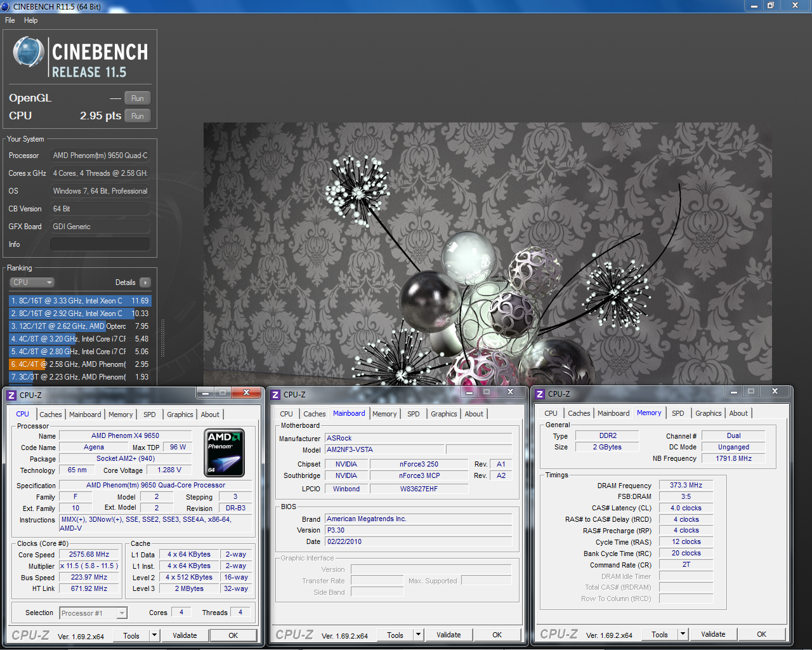This screenshot has height=650, width=812.
Task: Open About tab in left CPU-Z window
Action: click(x=210, y=415)
